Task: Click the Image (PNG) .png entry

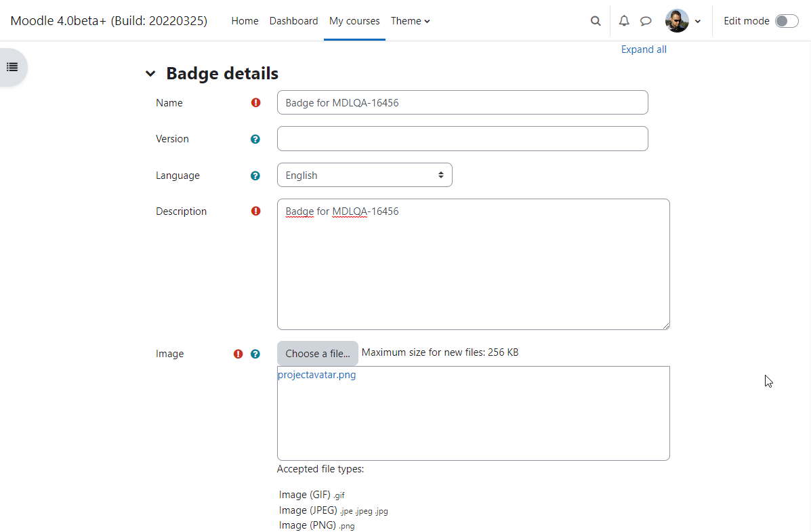Action: pos(316,525)
